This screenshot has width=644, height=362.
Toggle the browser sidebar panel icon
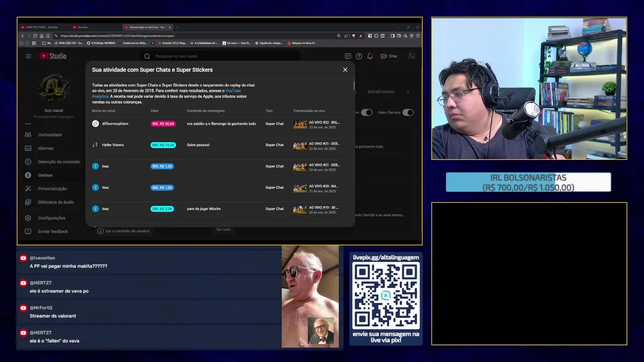[392, 36]
